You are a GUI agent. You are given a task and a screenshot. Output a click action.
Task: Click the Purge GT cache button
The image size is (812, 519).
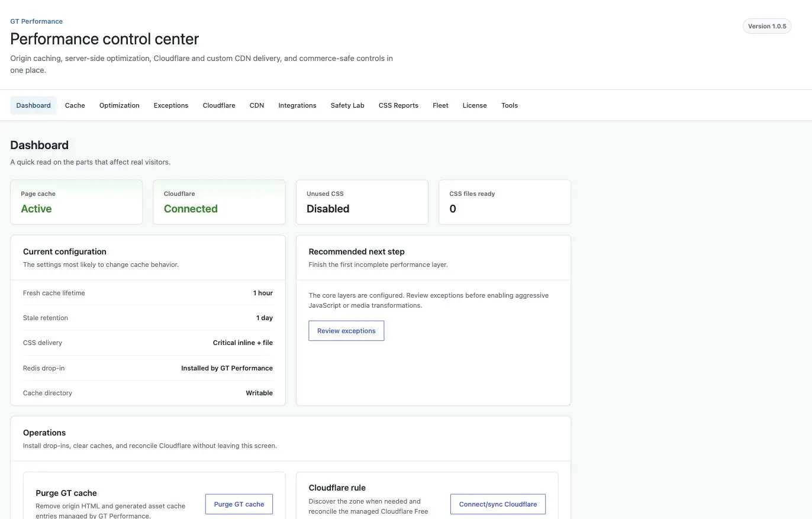239,504
